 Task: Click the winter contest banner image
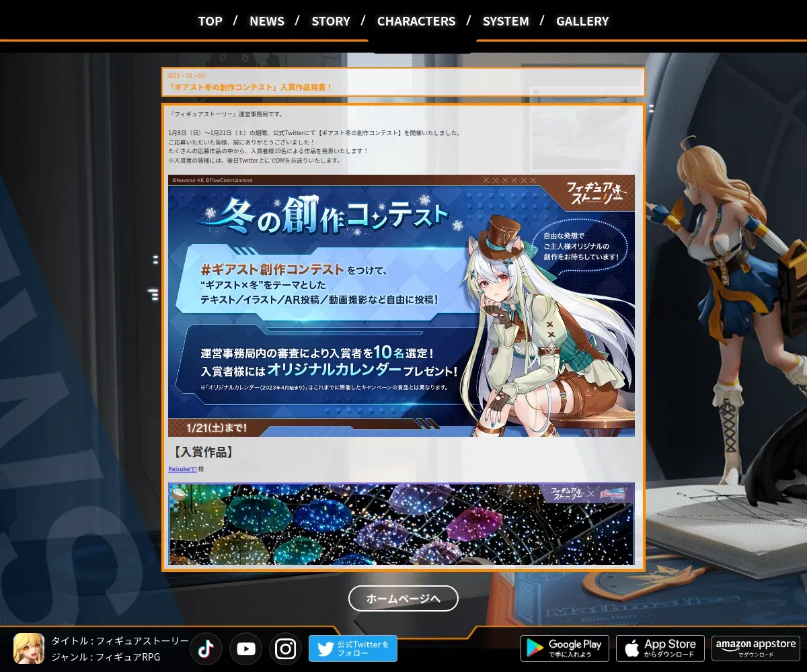(x=401, y=306)
